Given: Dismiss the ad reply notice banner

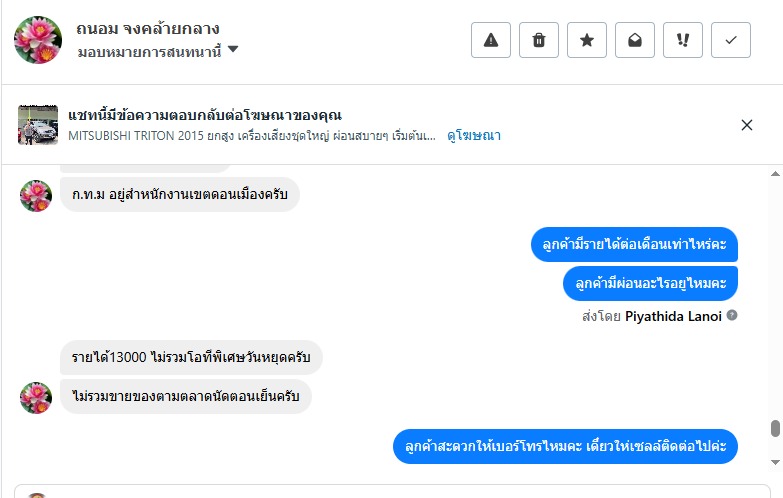Looking at the screenshot, I should (746, 125).
